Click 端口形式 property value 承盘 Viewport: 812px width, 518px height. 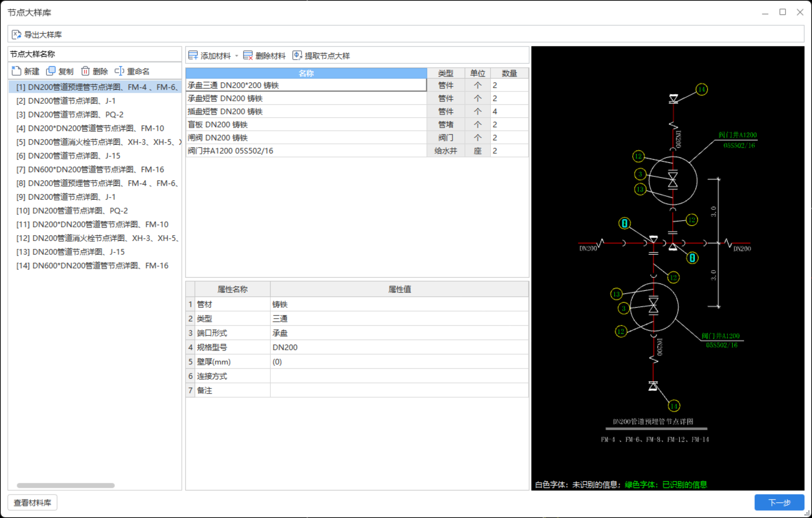pyautogui.click(x=399, y=333)
